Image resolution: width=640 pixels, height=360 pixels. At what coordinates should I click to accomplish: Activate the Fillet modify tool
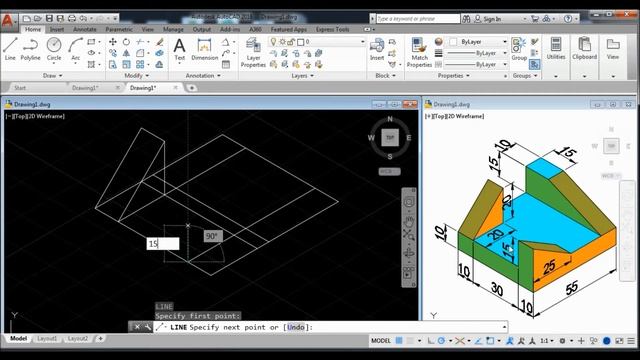point(140,53)
